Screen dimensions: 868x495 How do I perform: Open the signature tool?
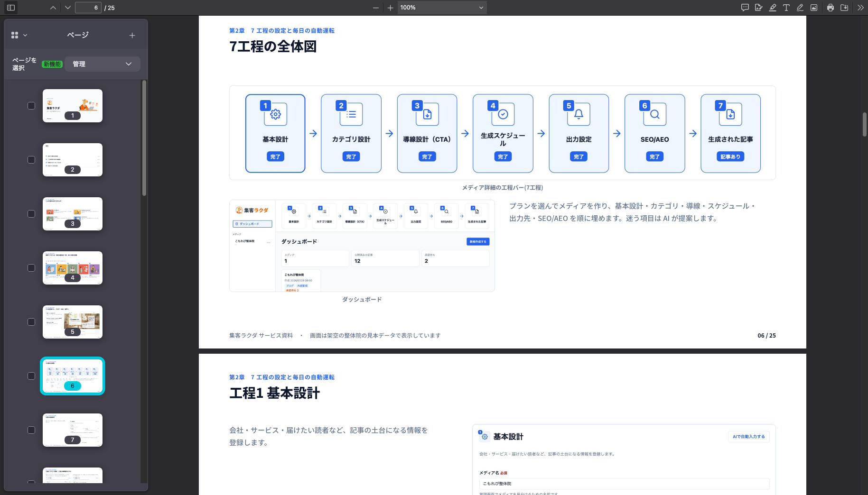tap(759, 8)
